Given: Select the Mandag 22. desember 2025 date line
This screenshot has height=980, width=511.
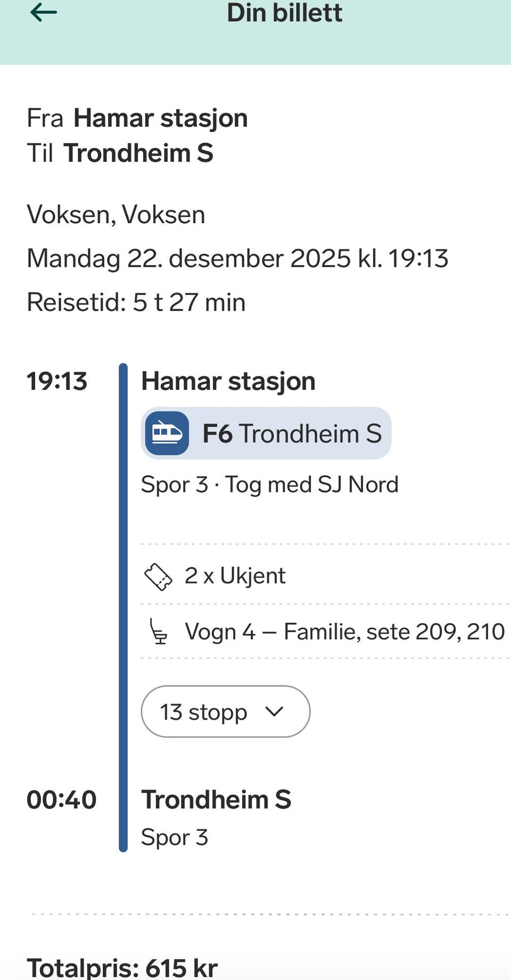Looking at the screenshot, I should pos(237,258).
